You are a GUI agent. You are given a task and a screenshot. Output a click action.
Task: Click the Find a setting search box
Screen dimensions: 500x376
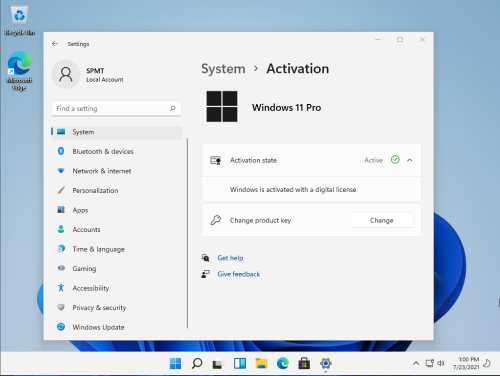pos(116,108)
